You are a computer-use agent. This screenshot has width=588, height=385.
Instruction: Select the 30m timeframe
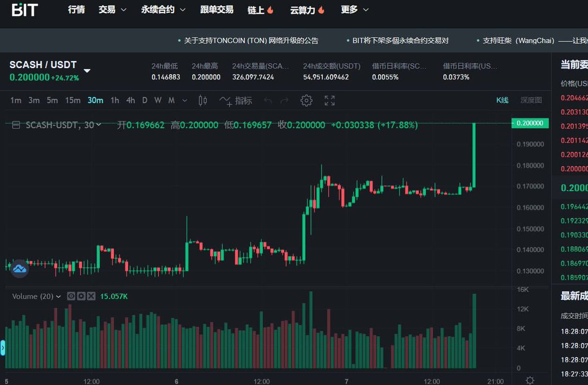coord(95,101)
